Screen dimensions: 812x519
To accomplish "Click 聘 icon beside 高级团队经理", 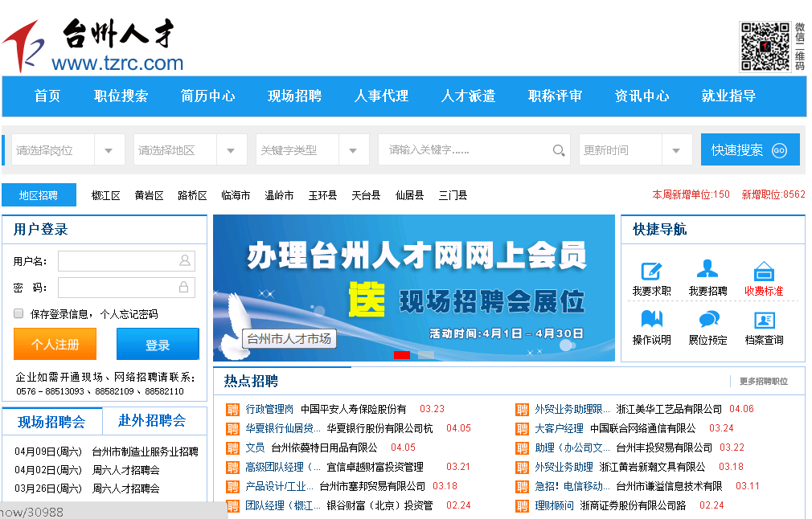I will click(232, 468).
